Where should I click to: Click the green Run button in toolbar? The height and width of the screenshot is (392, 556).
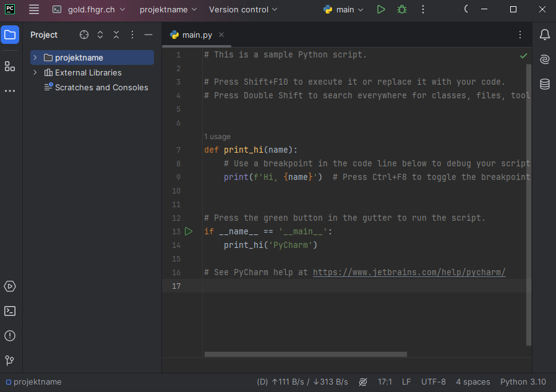381,9
